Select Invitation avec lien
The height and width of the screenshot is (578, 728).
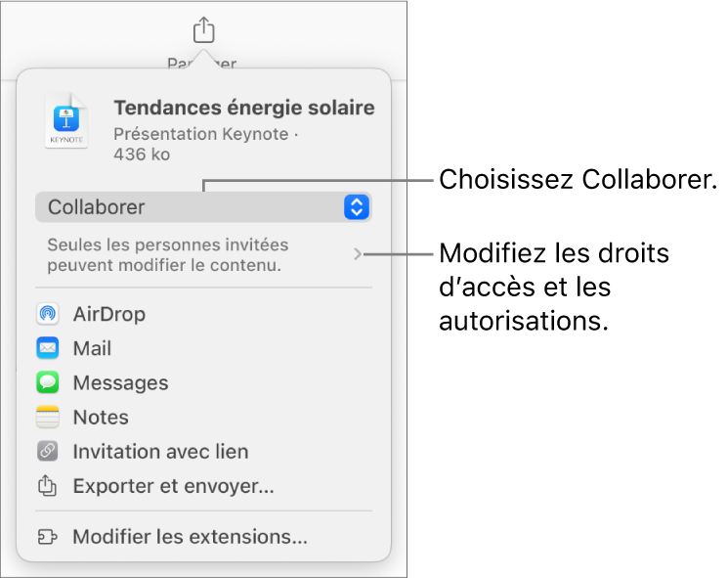(160, 452)
